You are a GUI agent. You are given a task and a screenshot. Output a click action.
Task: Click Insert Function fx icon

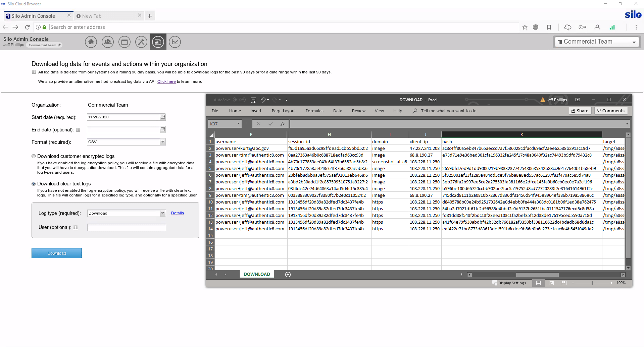[283, 124]
